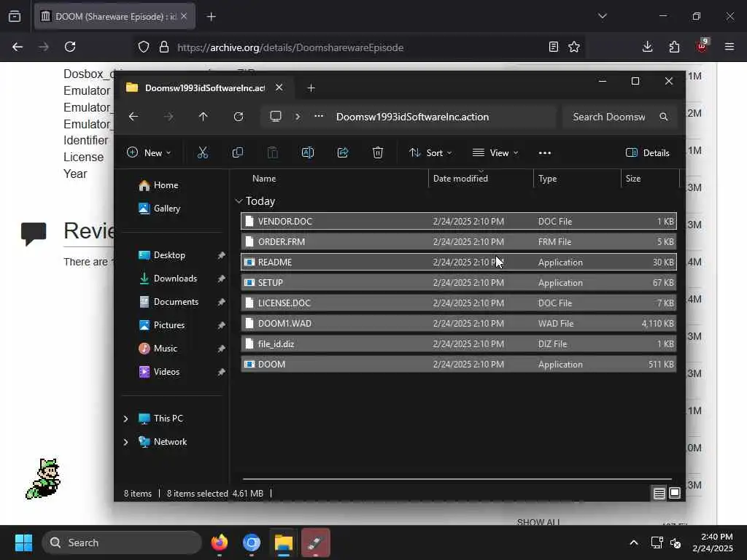Image resolution: width=747 pixels, height=560 pixels.
Task: Click the This PC monitor icon in address bar
Action: 276,117
